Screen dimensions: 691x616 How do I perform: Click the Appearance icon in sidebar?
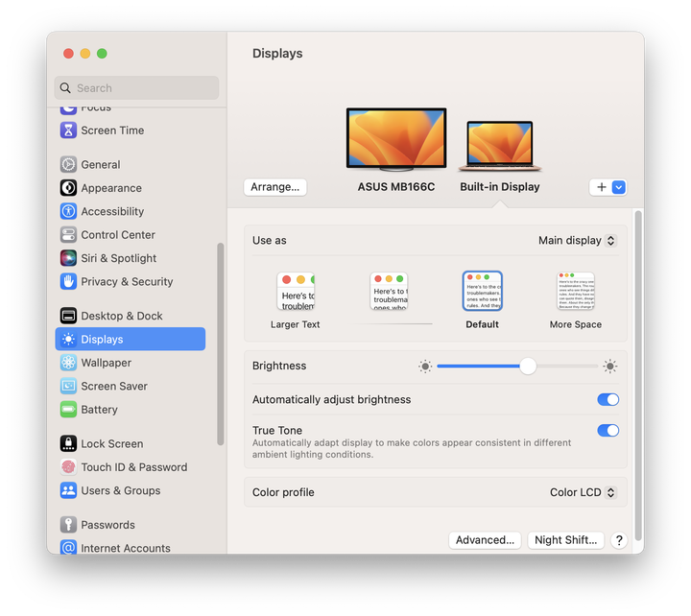pos(68,188)
